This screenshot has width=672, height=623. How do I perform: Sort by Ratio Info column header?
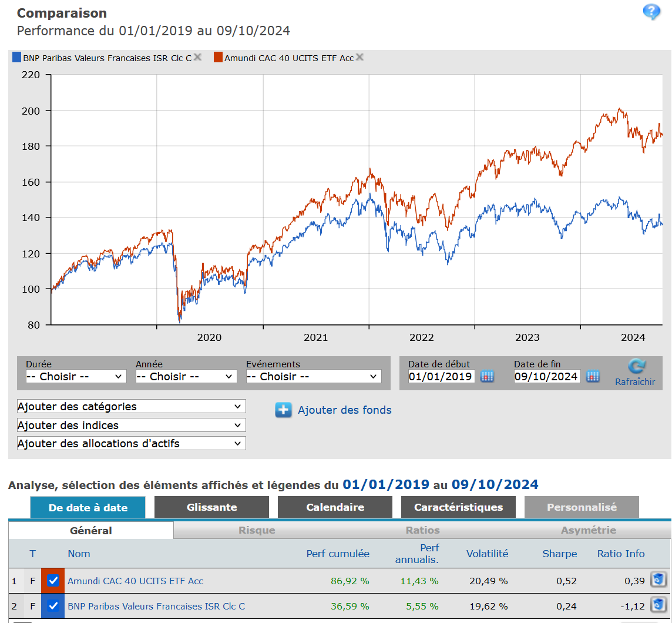(x=621, y=554)
